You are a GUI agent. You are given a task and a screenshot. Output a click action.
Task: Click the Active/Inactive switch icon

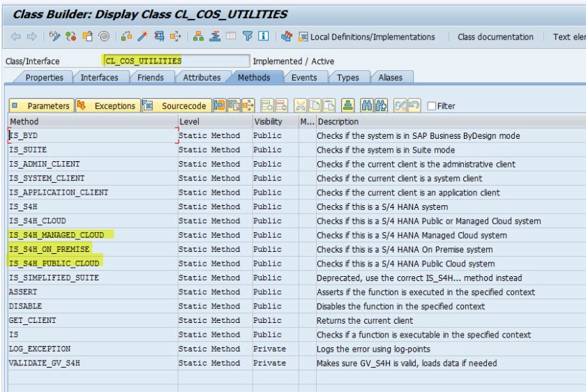pos(70,36)
